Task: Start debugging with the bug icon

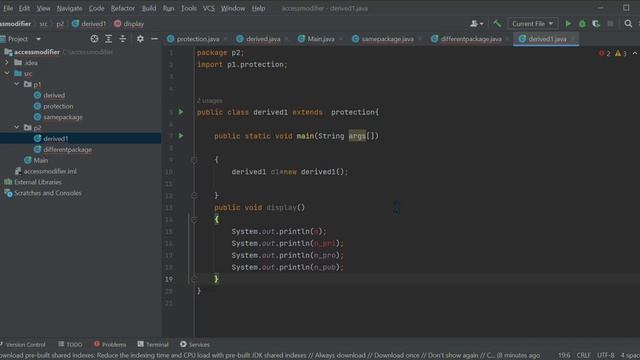Action: tap(582, 24)
